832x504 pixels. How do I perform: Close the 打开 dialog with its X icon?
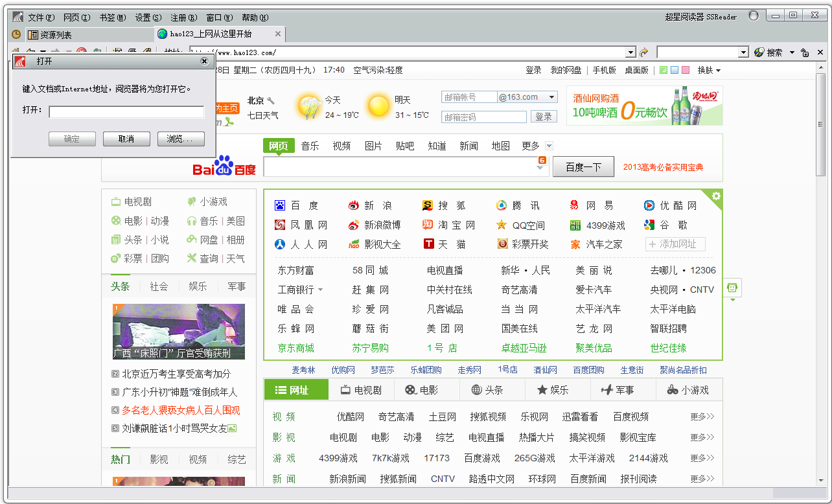[204, 61]
